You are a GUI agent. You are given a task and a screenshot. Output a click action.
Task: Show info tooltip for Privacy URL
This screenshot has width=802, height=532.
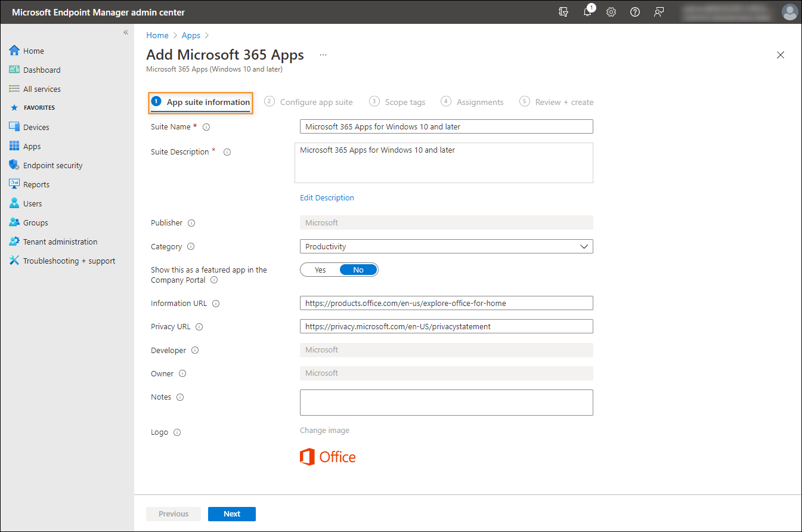pos(199,327)
